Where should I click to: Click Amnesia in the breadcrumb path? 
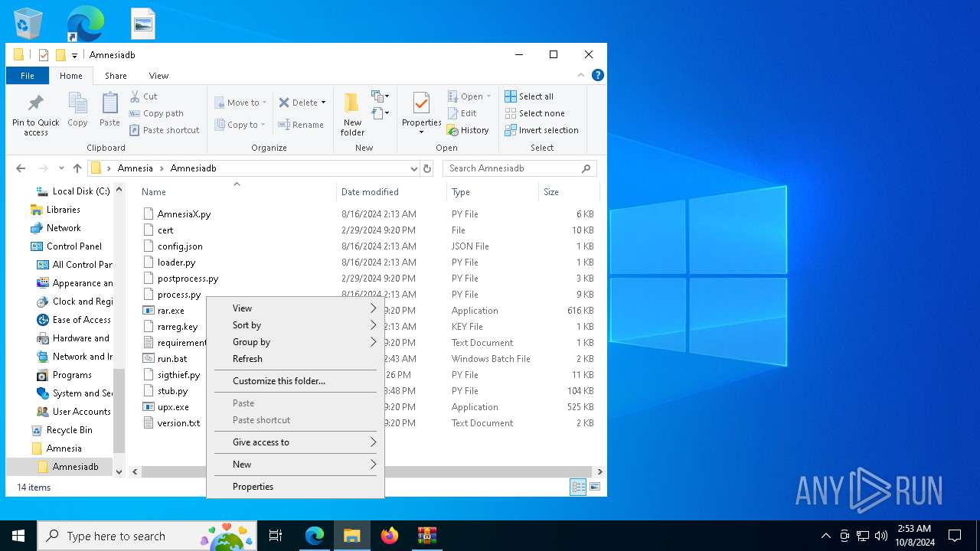[135, 168]
